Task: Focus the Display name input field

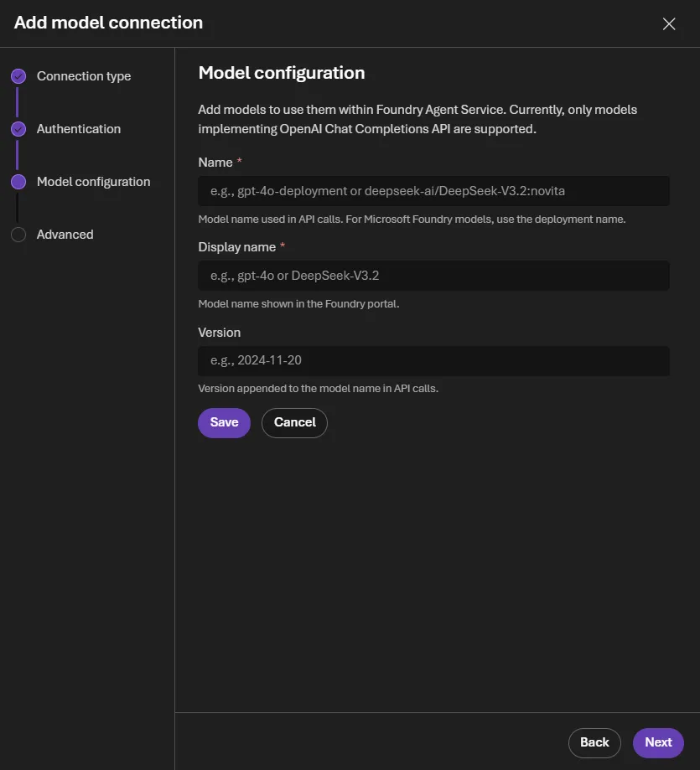Action: [x=433, y=276]
